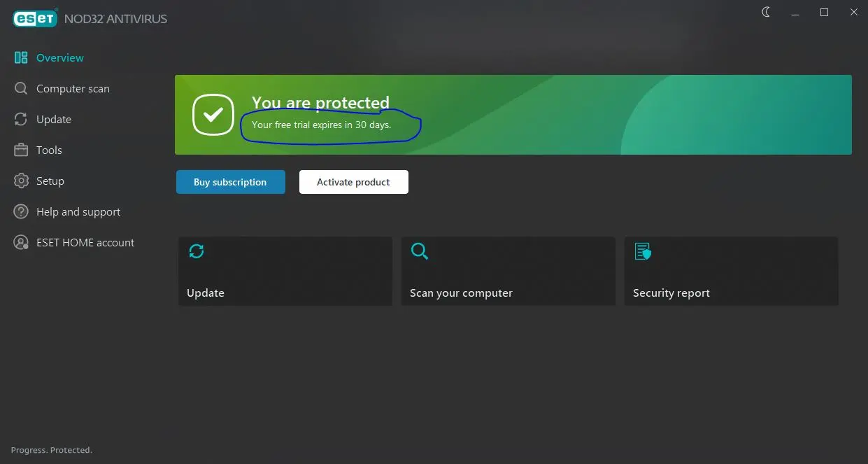Click the ESET HOME account person icon
Screen dimensions: 868x464
(x=21, y=243)
